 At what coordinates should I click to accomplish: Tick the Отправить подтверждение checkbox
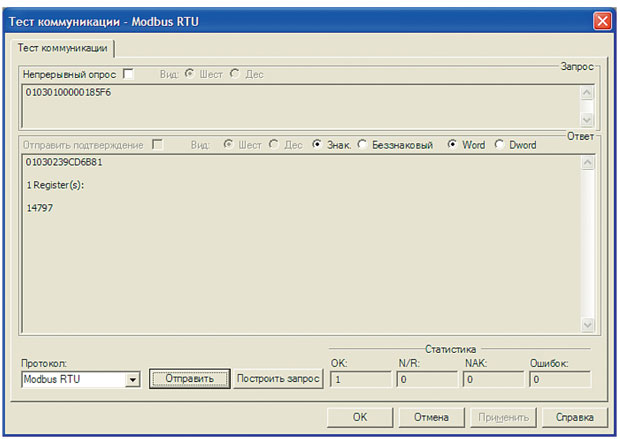(x=157, y=144)
